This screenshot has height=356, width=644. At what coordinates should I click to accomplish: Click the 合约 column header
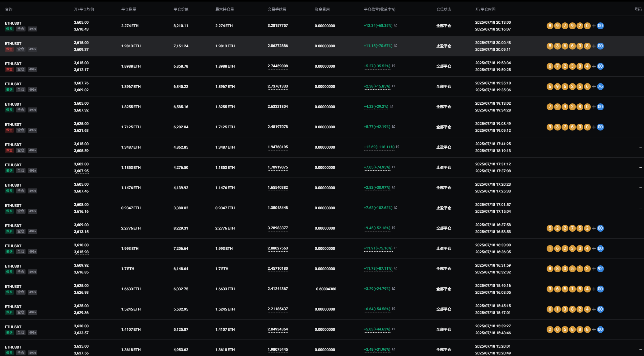(9, 9)
